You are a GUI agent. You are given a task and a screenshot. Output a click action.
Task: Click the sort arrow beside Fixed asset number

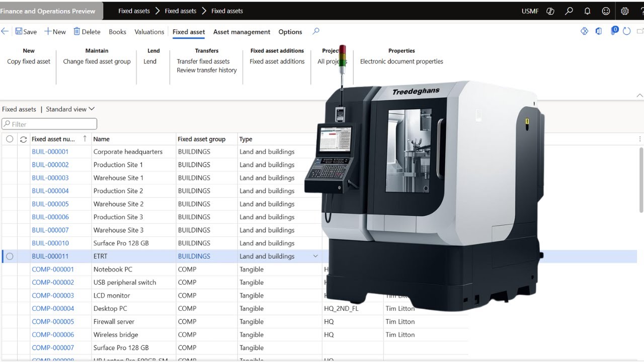[x=85, y=139]
